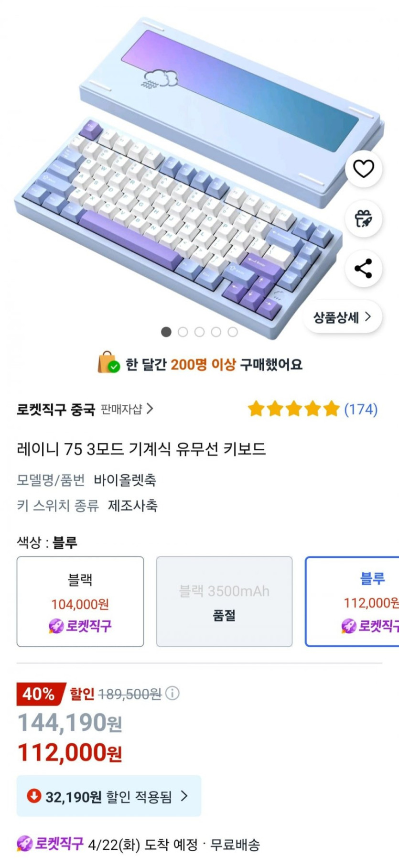Expand the 32,190원 할인 적용됨 details
The width and height of the screenshot is (399, 868).
(109, 796)
